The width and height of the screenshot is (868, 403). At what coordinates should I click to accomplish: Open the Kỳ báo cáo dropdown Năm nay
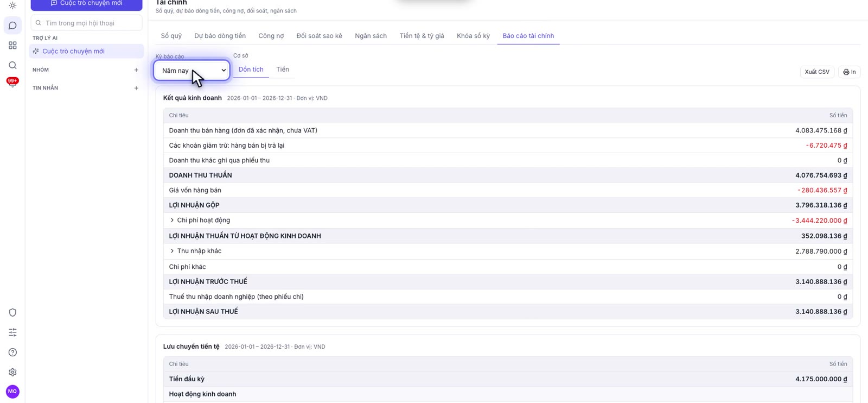click(192, 71)
